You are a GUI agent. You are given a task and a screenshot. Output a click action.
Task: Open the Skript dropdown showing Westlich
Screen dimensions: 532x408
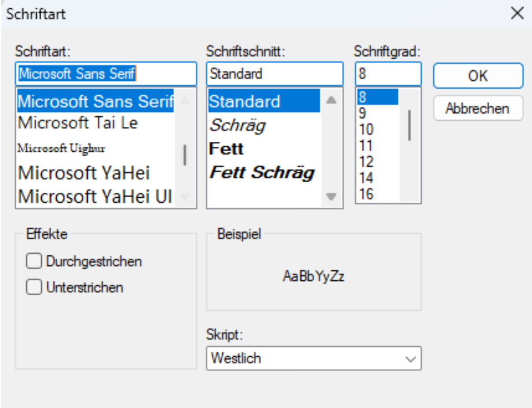coord(314,358)
